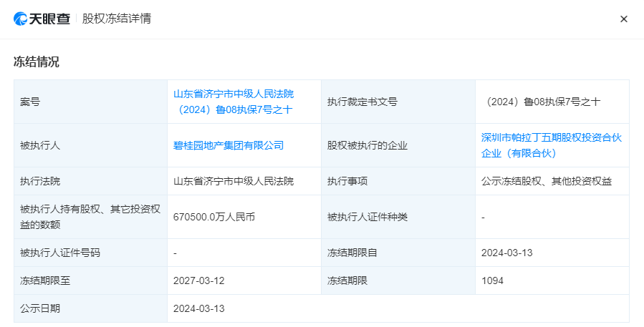Open case link 山东省济宁市中级人民法院（2024）鲁08执保7号之十
The width and height of the screenshot is (644, 327).
pos(234,102)
